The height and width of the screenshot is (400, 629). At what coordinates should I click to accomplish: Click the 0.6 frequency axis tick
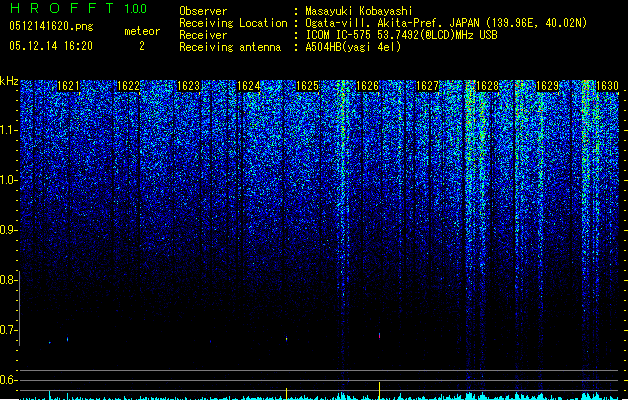[9, 380]
